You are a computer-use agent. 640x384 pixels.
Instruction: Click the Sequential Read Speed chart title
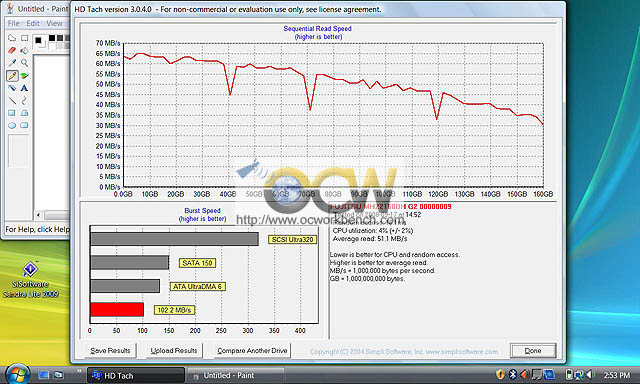(318, 29)
